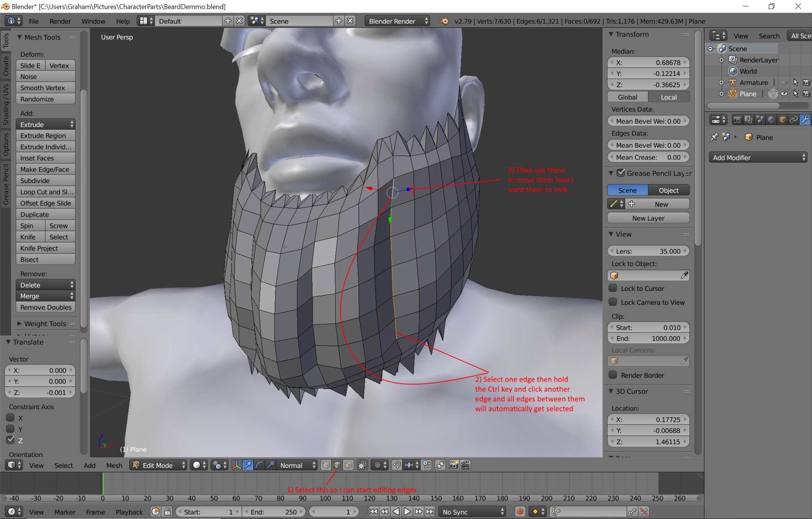The width and height of the screenshot is (812, 519).
Task: Click the Loop Cut and Slide button
Action: click(x=45, y=192)
